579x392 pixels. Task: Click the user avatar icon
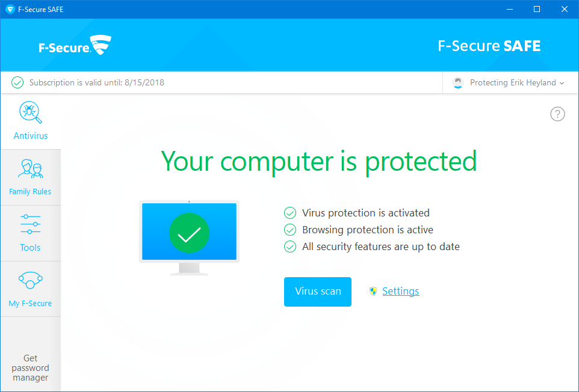click(x=459, y=82)
